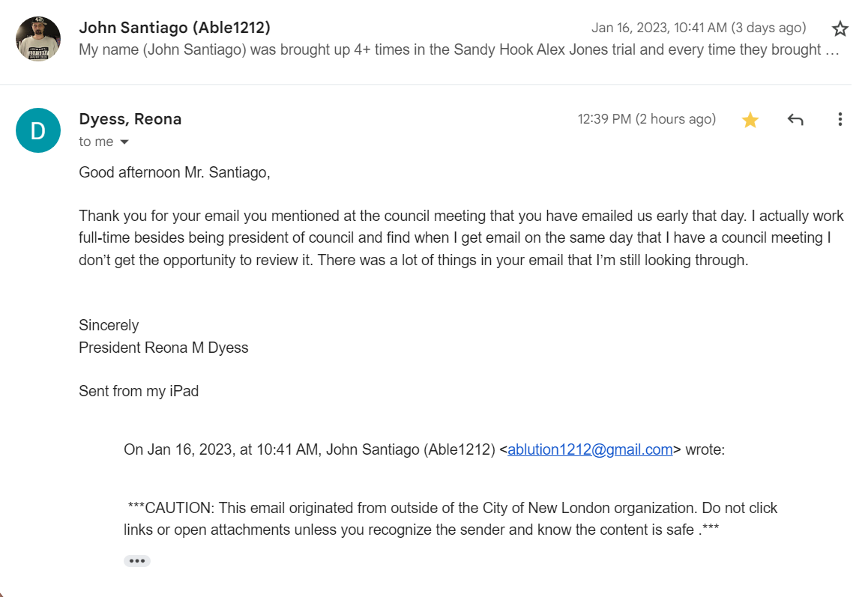Expand the collapsed John Santiago message preview

point(459,49)
